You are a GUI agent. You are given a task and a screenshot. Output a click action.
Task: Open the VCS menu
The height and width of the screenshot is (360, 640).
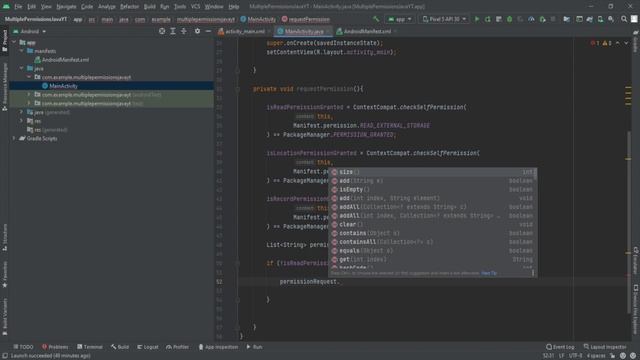click(196, 7)
